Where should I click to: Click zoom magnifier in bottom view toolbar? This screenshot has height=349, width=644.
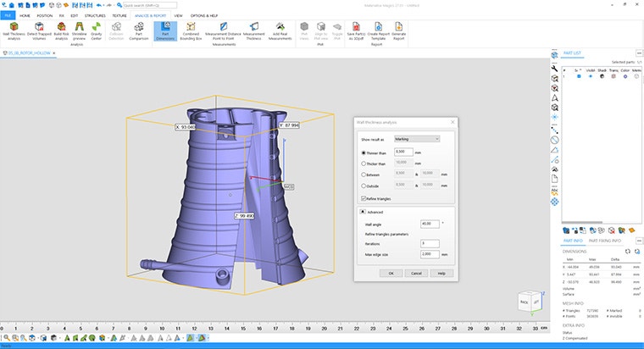pyautogui.click(x=7, y=338)
